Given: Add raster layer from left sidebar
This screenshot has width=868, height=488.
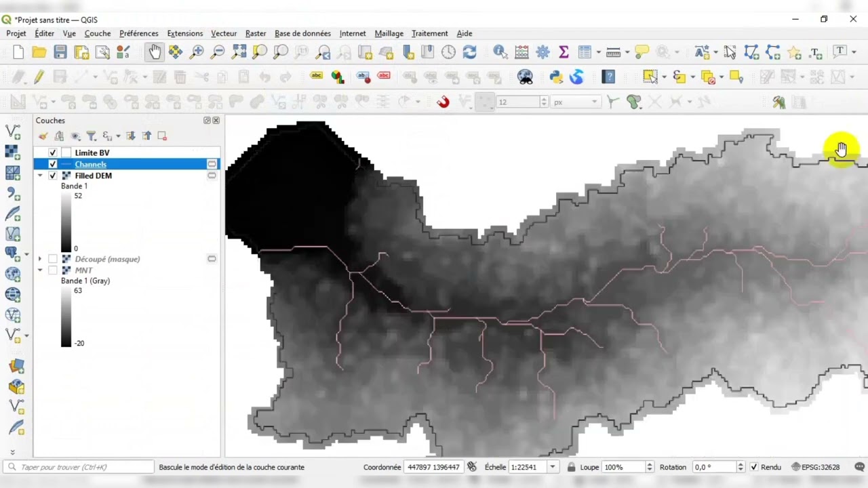Looking at the screenshot, I should [12, 152].
